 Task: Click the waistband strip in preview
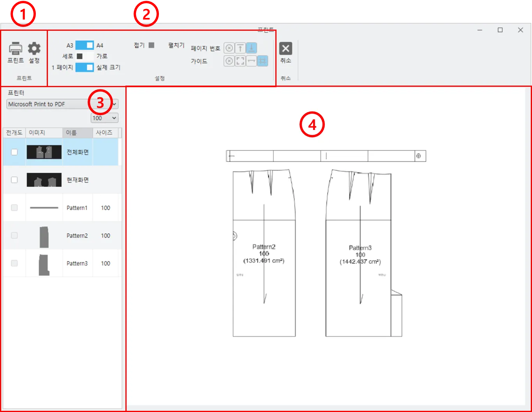point(326,156)
